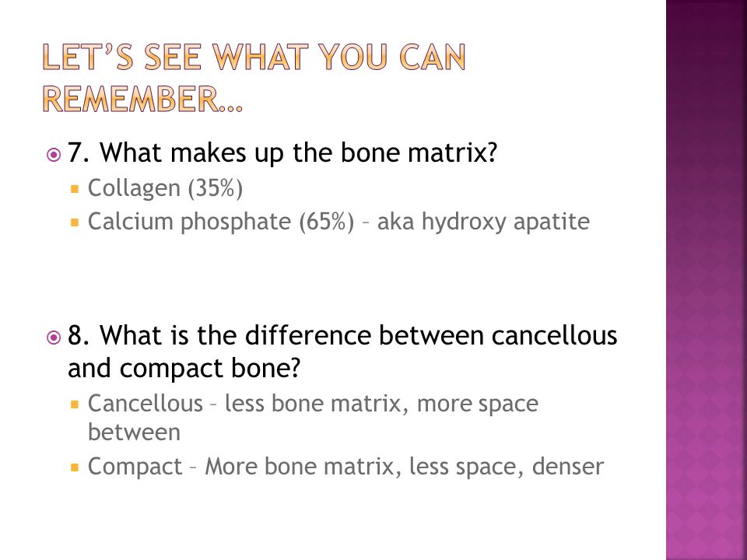Screen dimensions: 747x560
Task: Click the 'Collagen (35%)' answer line
Action: (165, 188)
